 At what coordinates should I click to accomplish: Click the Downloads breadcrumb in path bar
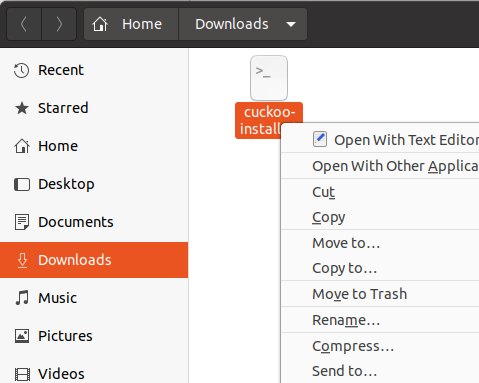[x=232, y=24]
